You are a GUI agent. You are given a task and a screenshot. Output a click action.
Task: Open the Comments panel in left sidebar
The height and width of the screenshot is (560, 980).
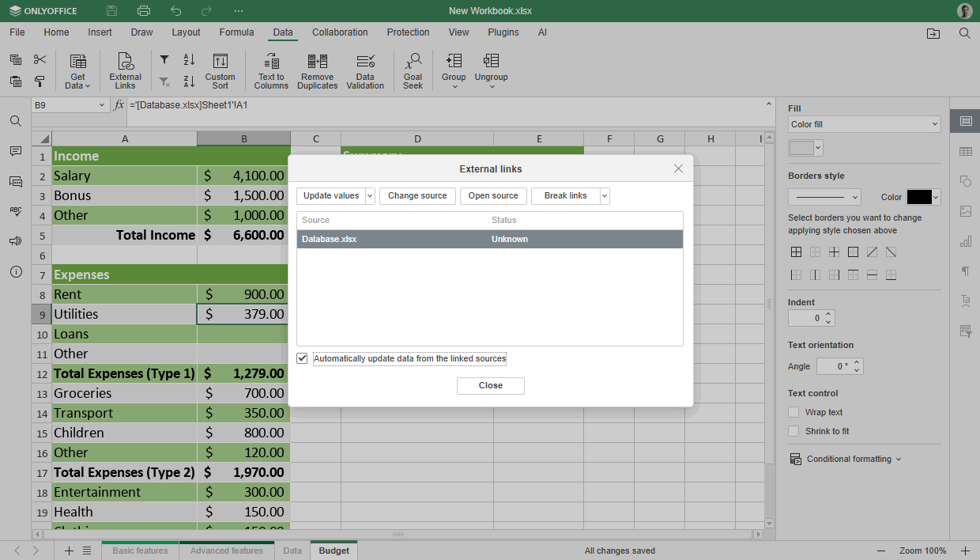coord(16,151)
